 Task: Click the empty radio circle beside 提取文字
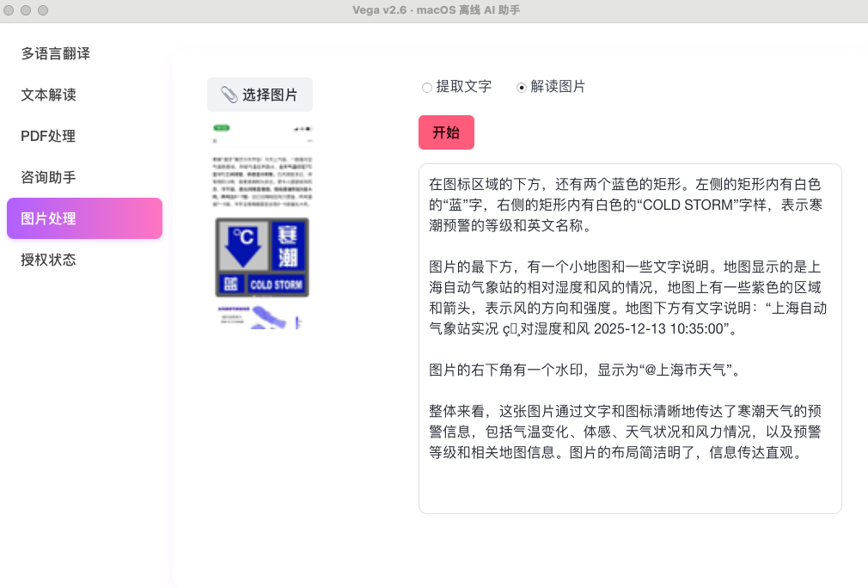pyautogui.click(x=427, y=87)
